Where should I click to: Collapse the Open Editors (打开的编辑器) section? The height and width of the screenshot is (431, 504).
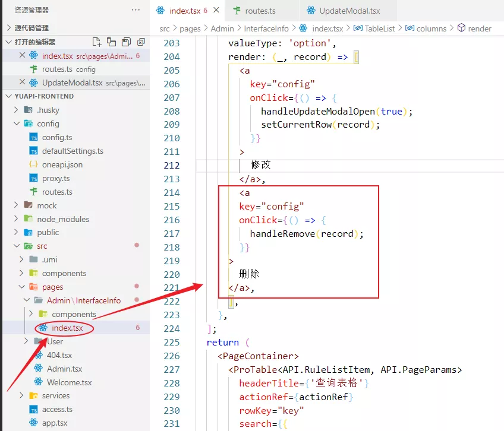pyautogui.click(x=9, y=42)
